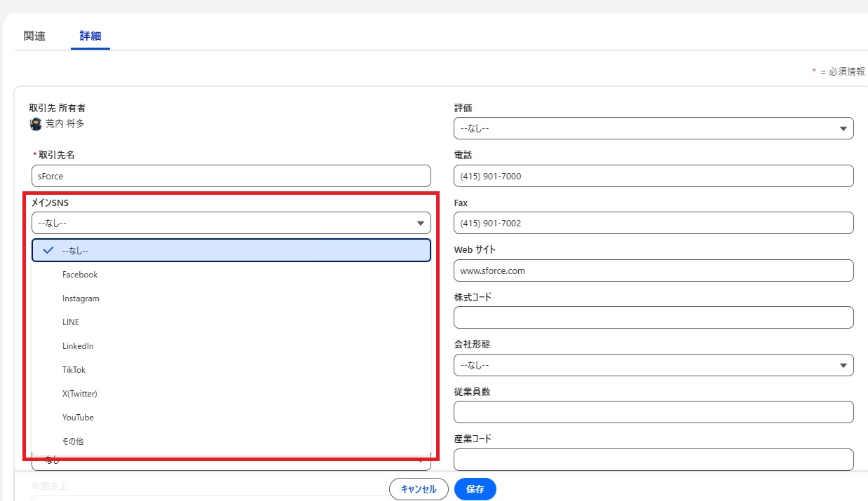Expand the 会社形態 dropdown
868x501 pixels.
coord(653,365)
